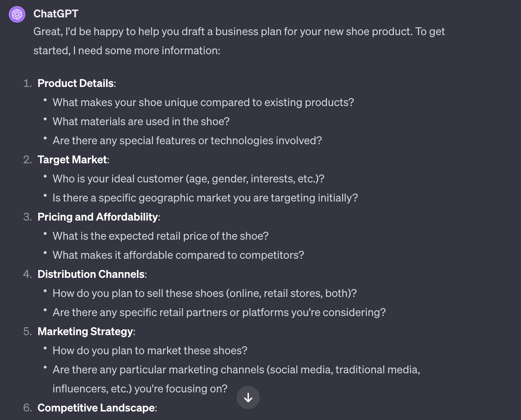Viewport: 521px width, 420px height.
Task: Click the question about shoe materials
Action: click(x=141, y=121)
